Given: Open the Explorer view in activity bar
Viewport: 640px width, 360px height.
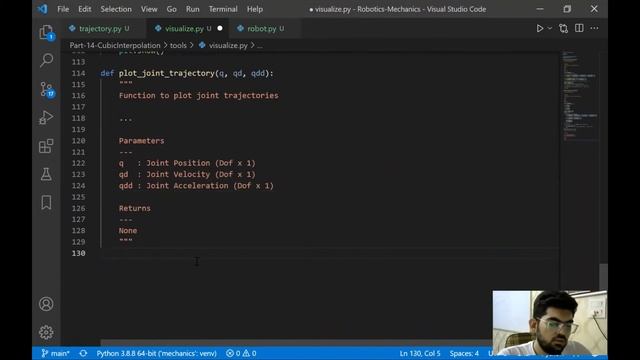Looking at the screenshot, I should 46,32.
